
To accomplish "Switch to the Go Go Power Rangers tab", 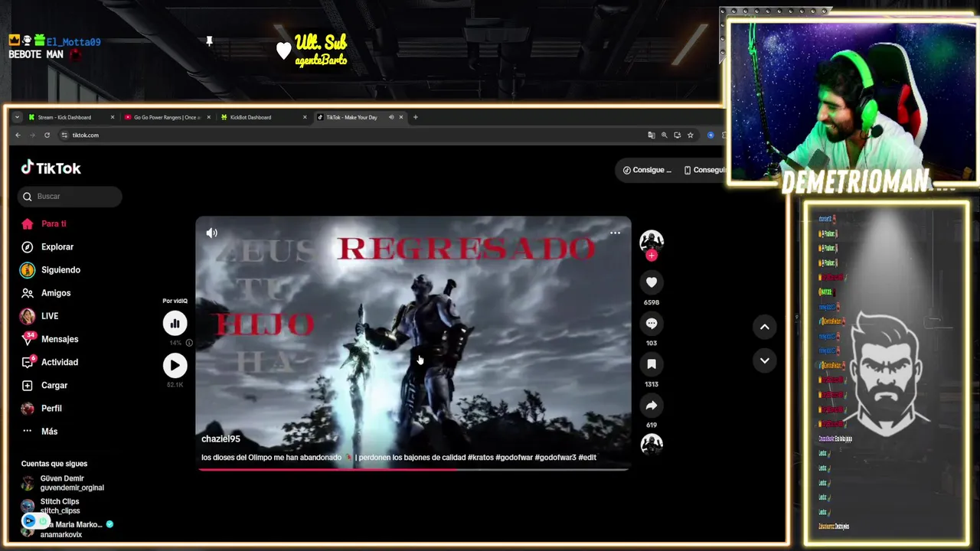I will [166, 117].
